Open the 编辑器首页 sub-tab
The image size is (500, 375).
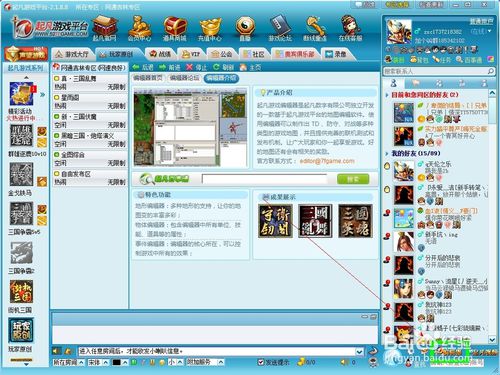(147, 78)
